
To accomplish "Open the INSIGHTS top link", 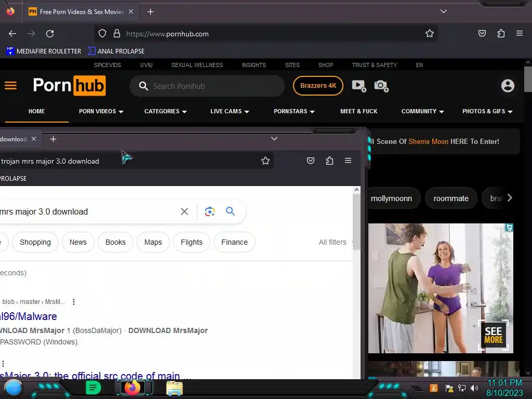I will point(254,65).
